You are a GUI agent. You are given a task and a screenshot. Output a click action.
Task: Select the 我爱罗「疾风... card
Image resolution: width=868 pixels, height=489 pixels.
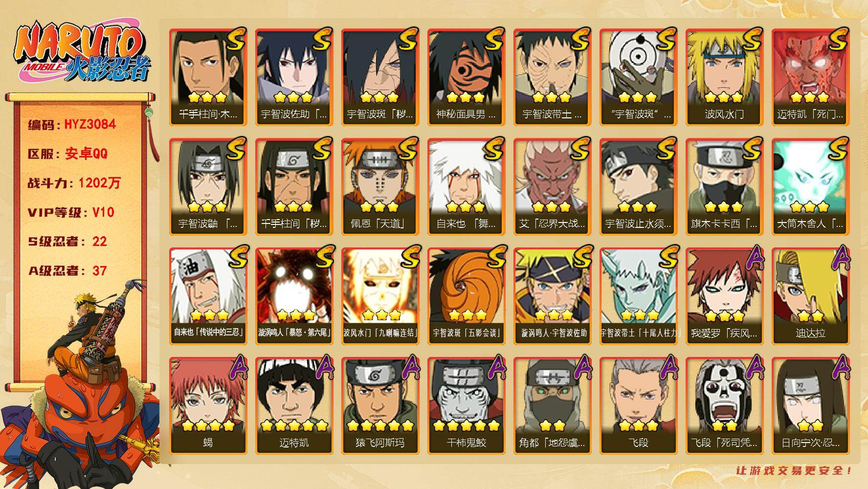[724, 296]
